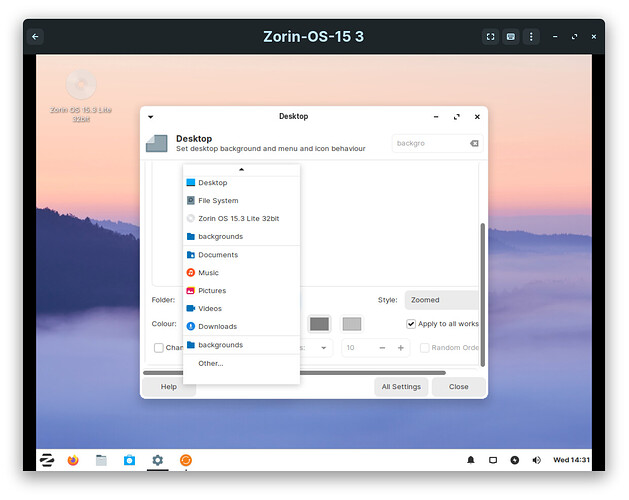Click the back arrow in Zorin-OS-15 3 titlebar
The height and width of the screenshot is (500, 629).
[35, 37]
